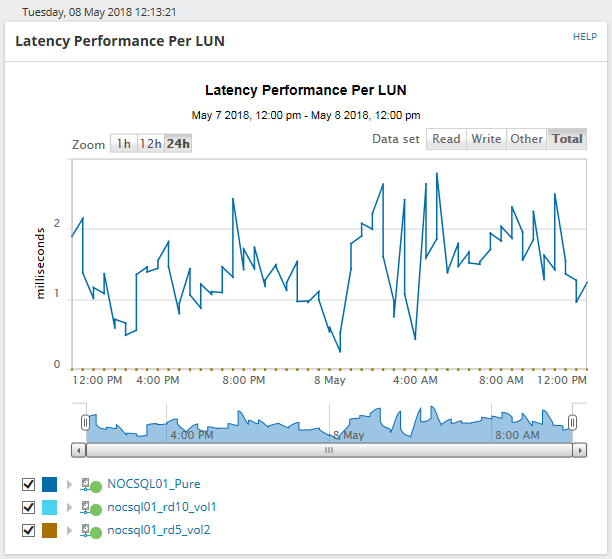
Task: Click the right navigator range handle
Action: point(572,422)
